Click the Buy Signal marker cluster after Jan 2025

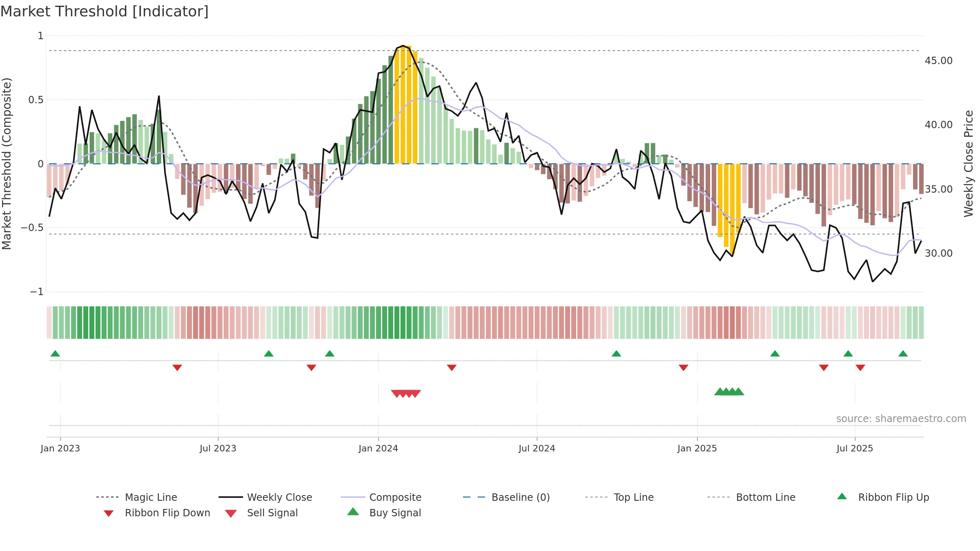pos(729,391)
